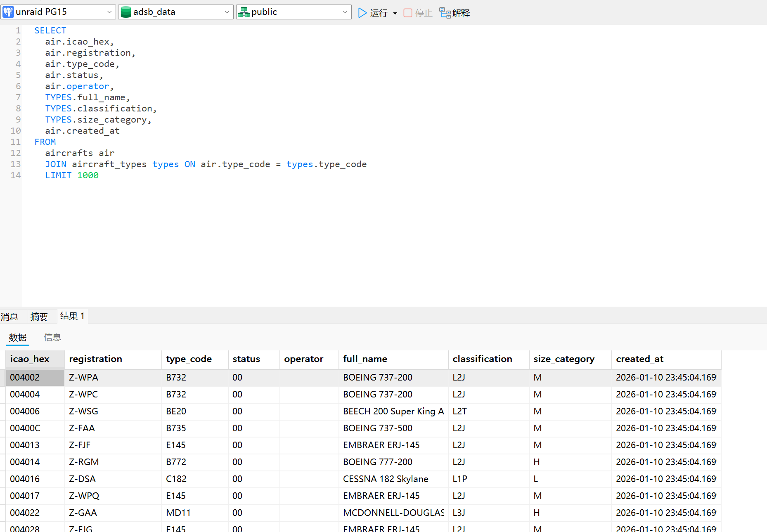The image size is (767, 532).
Task: Select cell 004002 in icao_hex column
Action: click(35, 378)
